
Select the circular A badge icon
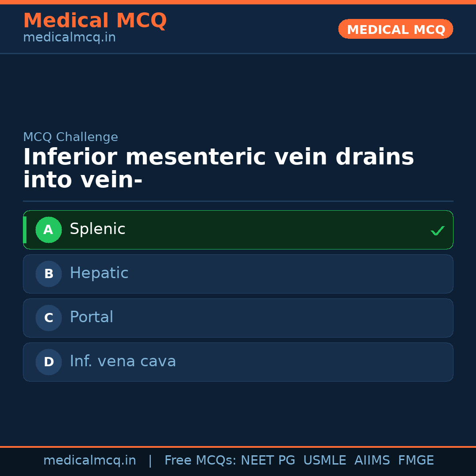click(48, 230)
